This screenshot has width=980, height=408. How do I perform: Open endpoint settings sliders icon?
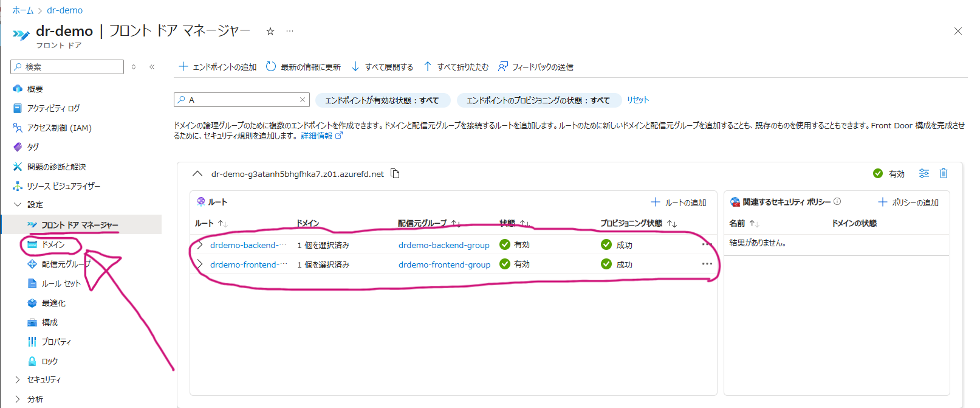coord(924,173)
